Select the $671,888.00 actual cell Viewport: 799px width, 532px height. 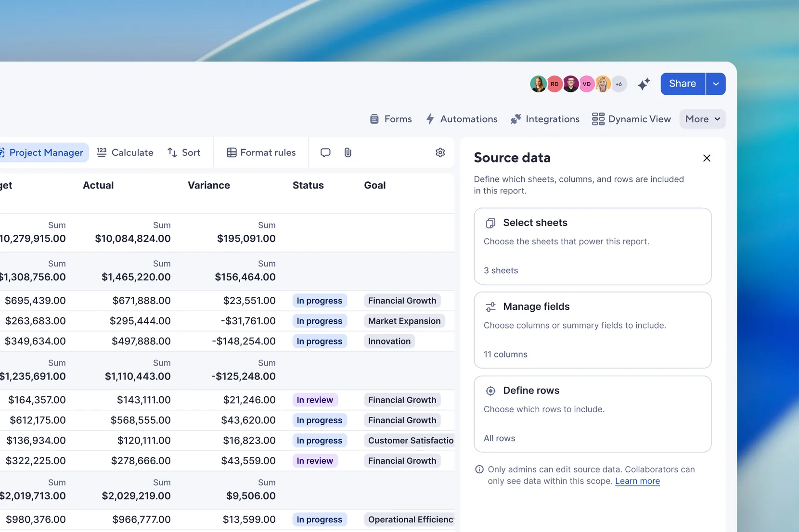click(142, 301)
